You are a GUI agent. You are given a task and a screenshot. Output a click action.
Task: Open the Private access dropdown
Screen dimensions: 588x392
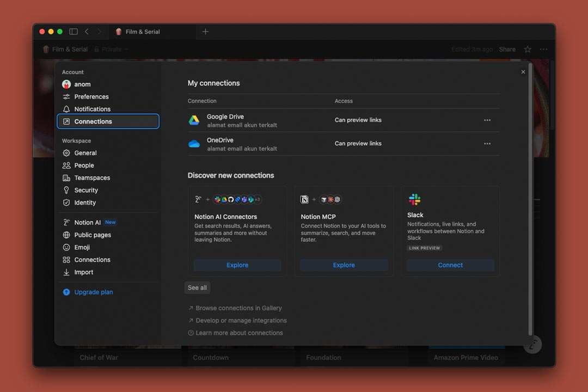pos(111,49)
